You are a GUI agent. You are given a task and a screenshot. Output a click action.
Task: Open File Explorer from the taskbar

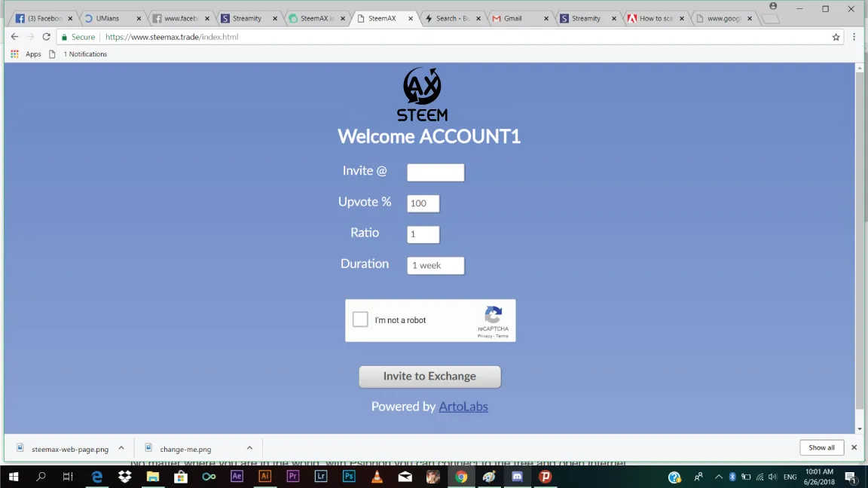click(153, 477)
